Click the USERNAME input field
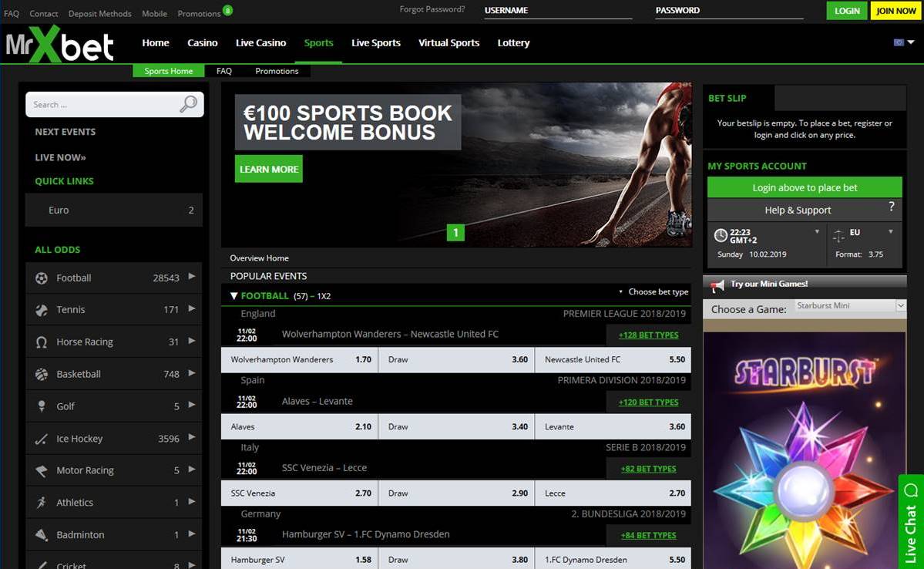The width and height of the screenshot is (924, 569). [558, 11]
